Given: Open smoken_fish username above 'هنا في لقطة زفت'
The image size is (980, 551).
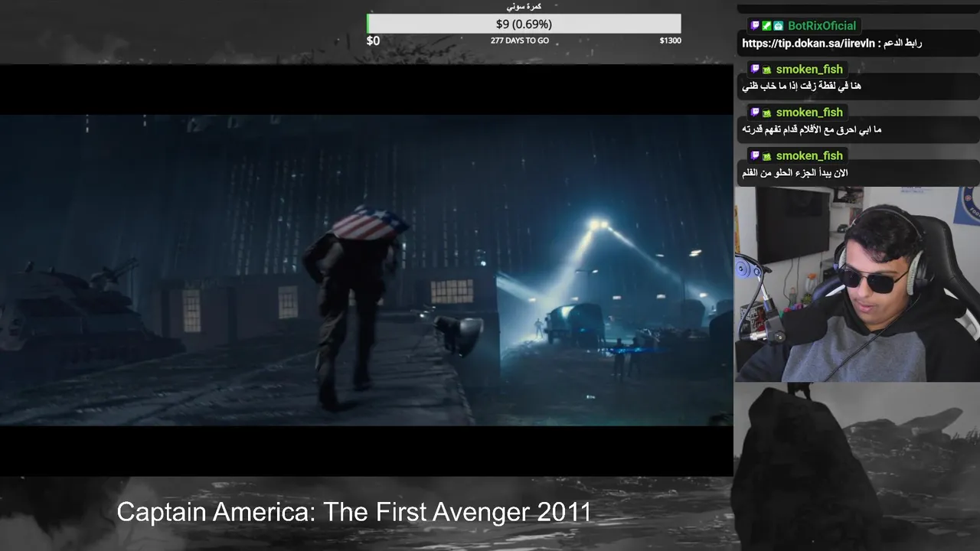Looking at the screenshot, I should click(x=809, y=70).
